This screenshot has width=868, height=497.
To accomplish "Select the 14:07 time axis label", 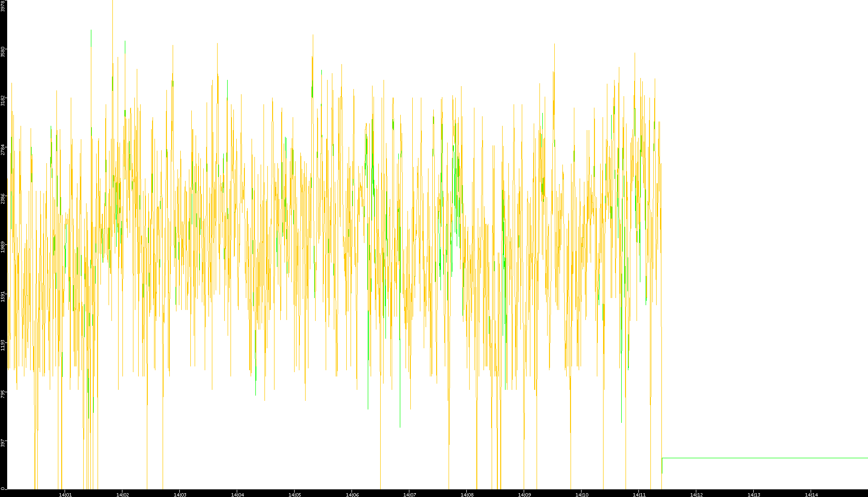I will [x=409, y=495].
